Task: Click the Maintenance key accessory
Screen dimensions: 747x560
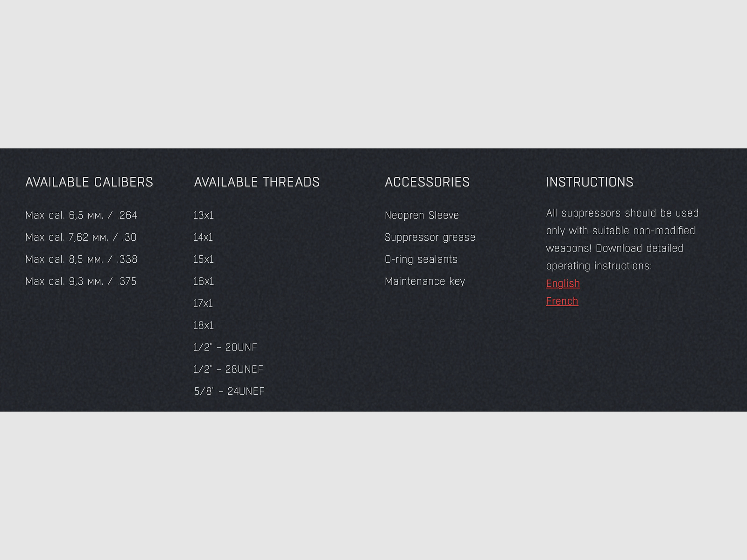Action: coord(425,281)
